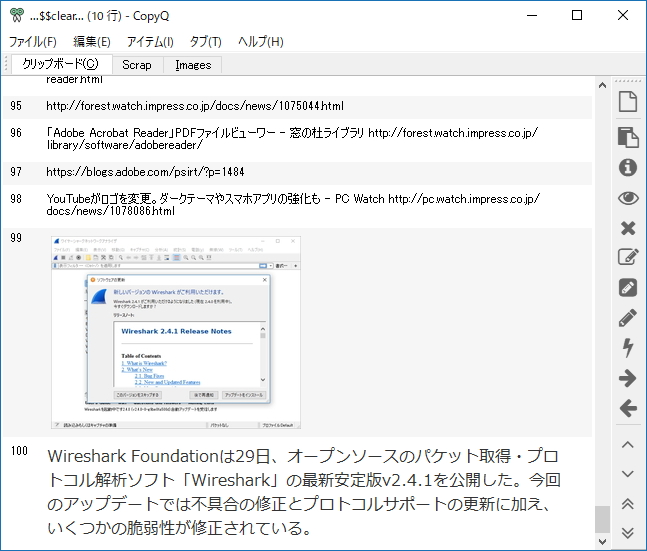The image size is (647, 551).
Task: Click the X remove item icon
Action: coord(628,228)
